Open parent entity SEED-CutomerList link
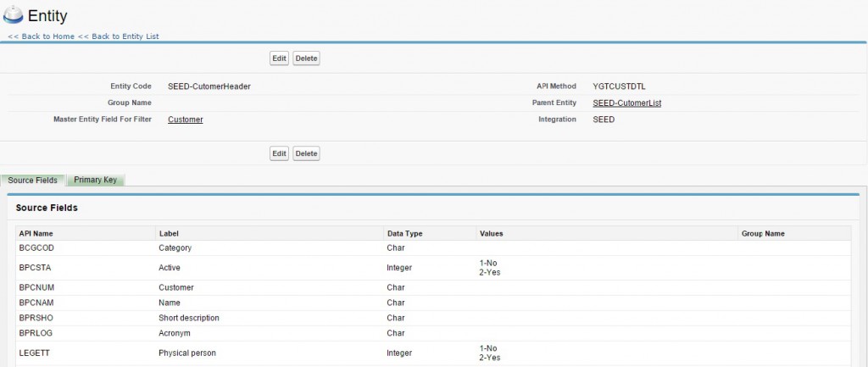The height and width of the screenshot is (367, 868). [627, 103]
